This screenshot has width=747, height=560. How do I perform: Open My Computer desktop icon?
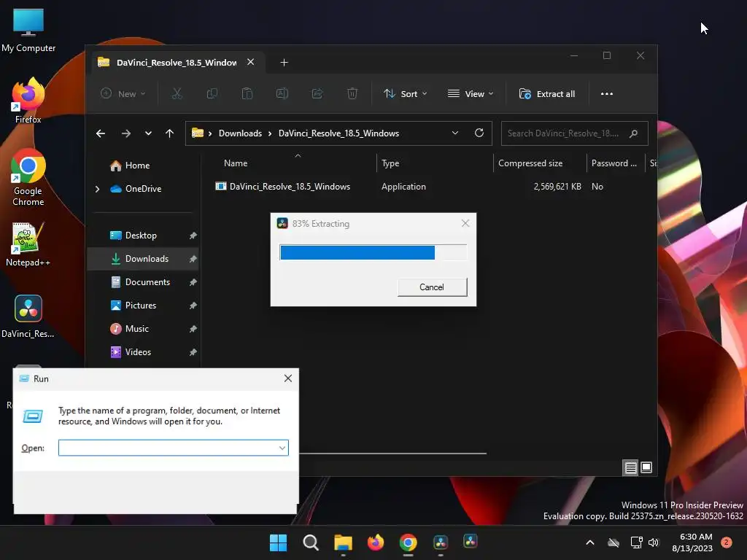coord(28,30)
